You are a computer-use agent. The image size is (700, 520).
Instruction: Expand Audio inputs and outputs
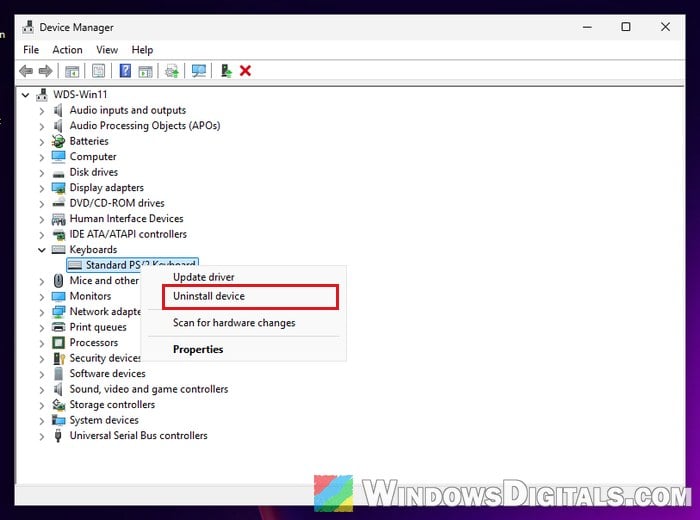[42, 111]
